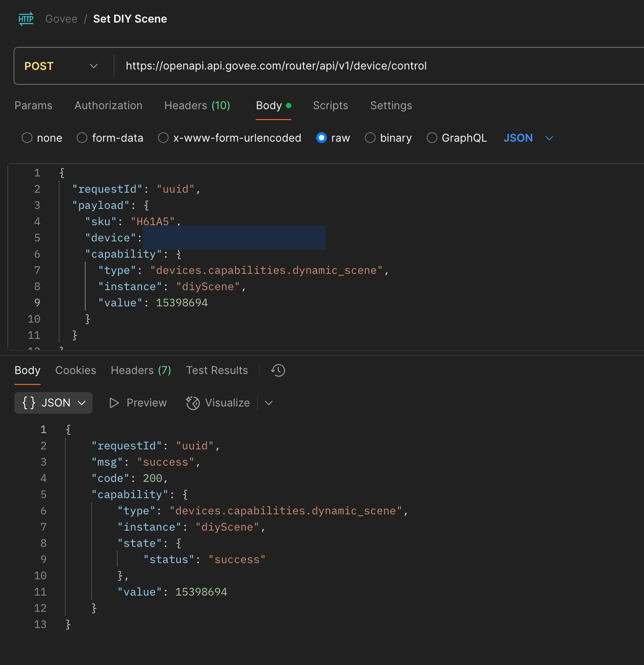
Task: Click the response "state" key line
Action: 149,543
